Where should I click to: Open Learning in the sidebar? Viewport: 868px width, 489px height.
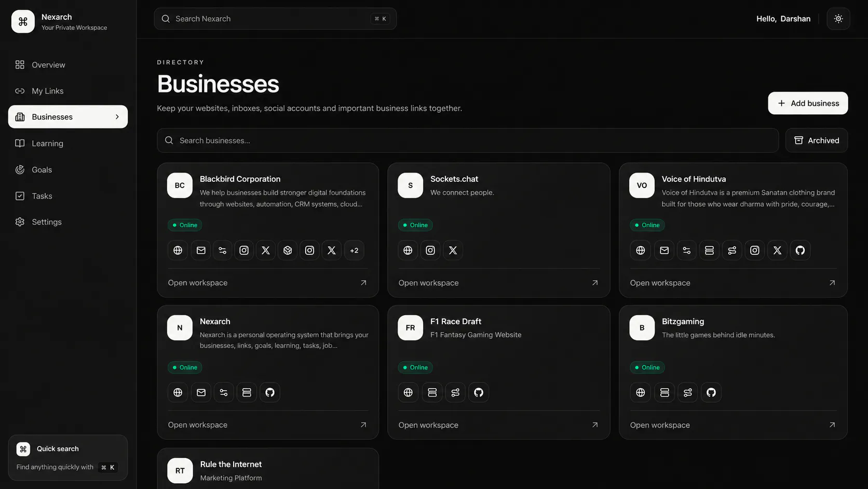(x=68, y=143)
